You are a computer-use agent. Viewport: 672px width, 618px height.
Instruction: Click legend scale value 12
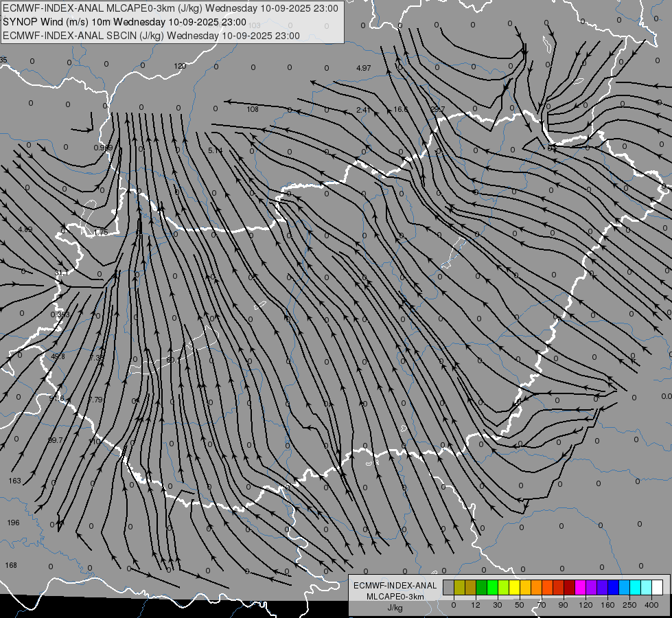(x=476, y=605)
